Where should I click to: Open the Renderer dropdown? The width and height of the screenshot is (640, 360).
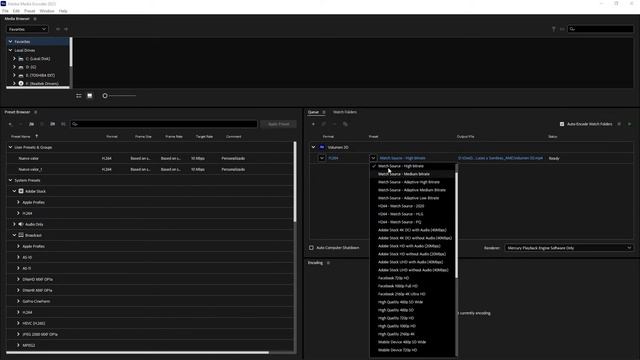tap(569, 248)
